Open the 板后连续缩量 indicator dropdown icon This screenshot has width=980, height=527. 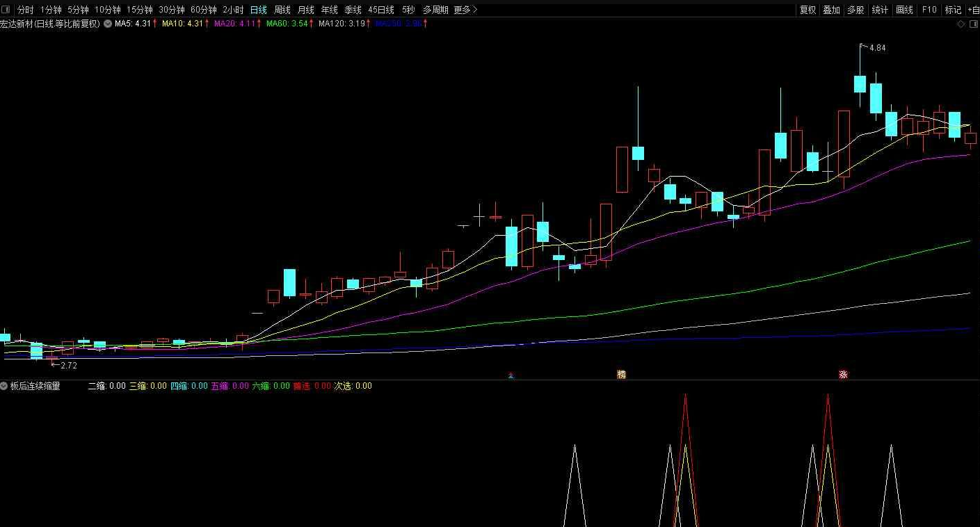pyautogui.click(x=4, y=386)
